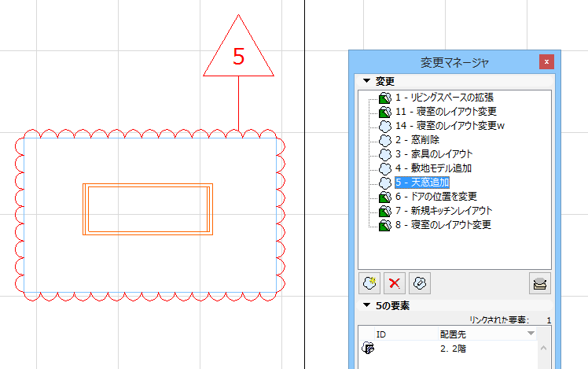The image size is (588, 369).
Task: Click the element icon in the 2階 row
Action: [x=368, y=349]
